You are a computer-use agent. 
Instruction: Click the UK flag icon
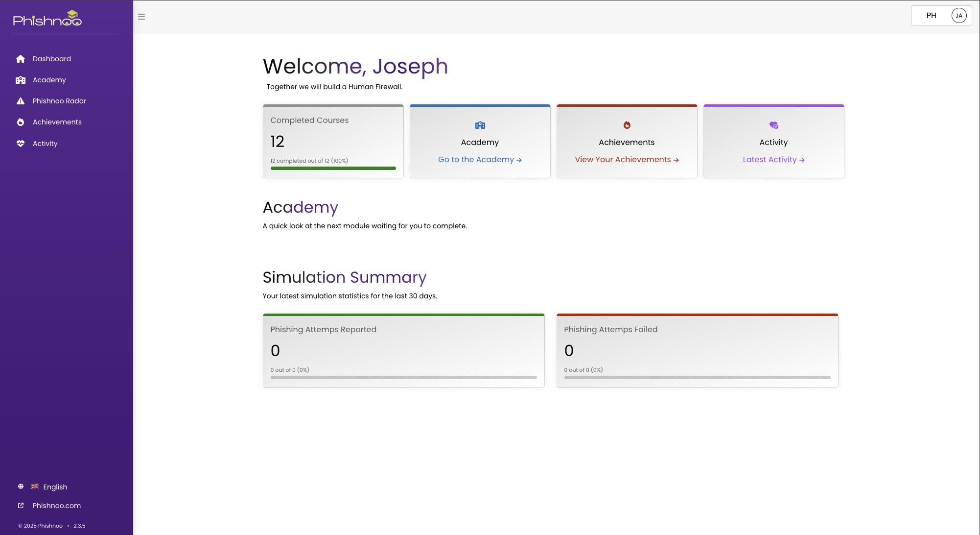(35, 486)
